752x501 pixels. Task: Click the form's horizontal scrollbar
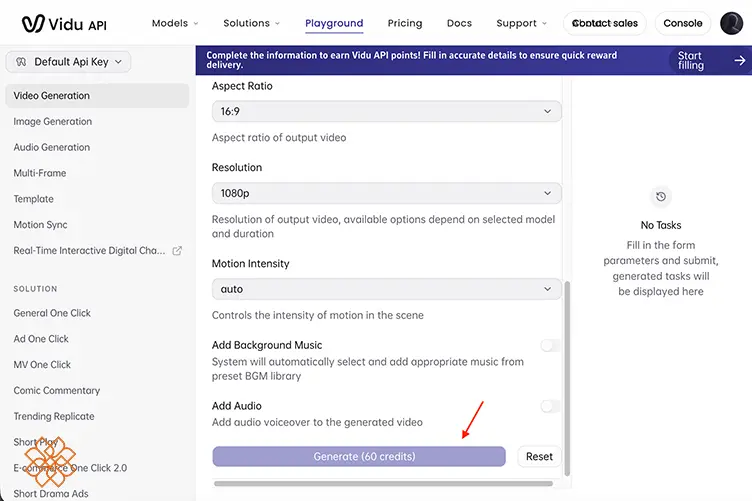pyautogui.click(x=384, y=484)
